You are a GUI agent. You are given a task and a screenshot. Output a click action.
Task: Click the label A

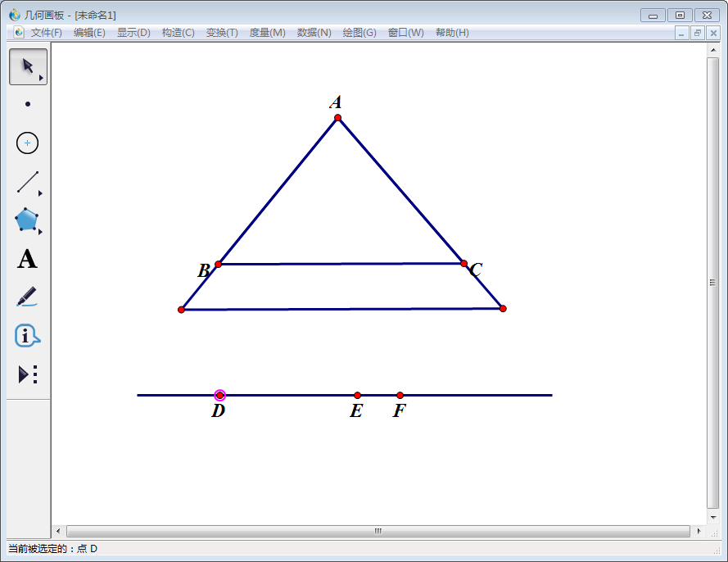click(336, 102)
